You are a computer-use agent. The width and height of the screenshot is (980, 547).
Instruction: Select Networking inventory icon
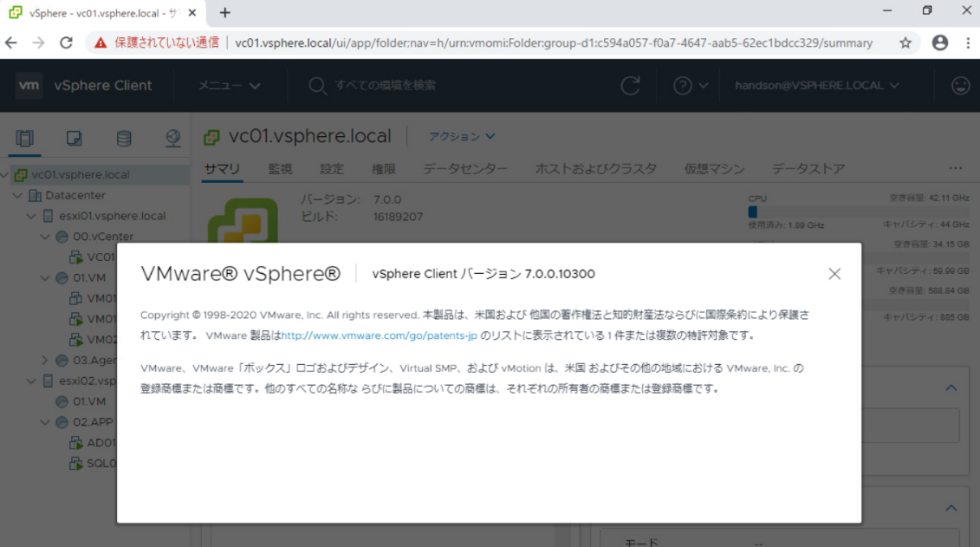(x=172, y=138)
